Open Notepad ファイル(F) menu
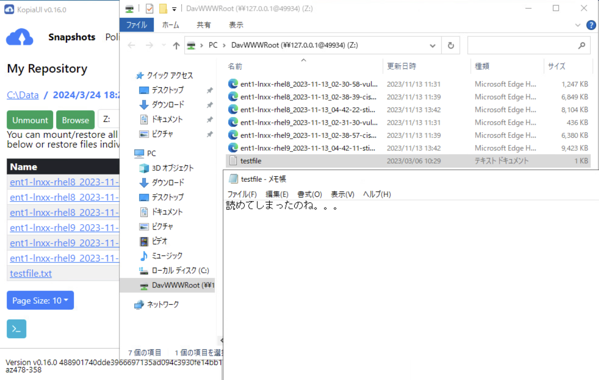Image resolution: width=599 pixels, height=380 pixels. tap(242, 194)
